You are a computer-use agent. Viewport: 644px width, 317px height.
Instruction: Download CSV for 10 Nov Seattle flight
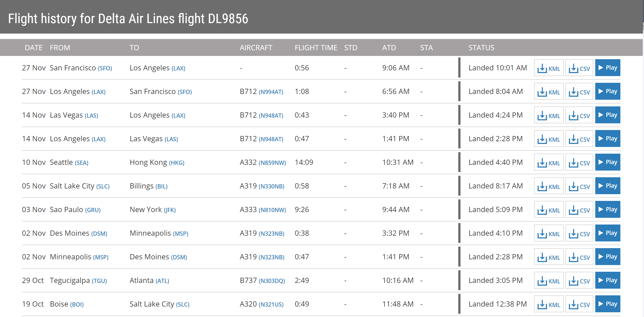[579, 162]
